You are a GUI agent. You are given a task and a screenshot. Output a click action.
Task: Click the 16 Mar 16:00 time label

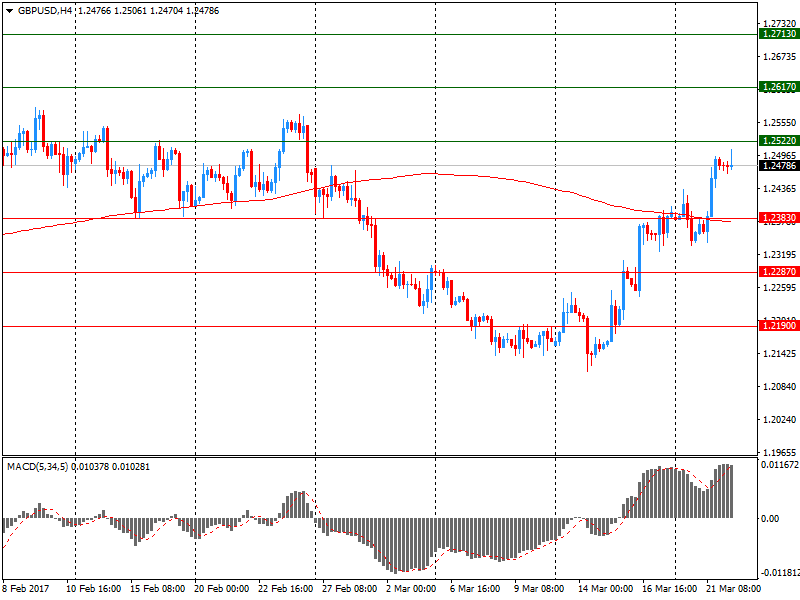click(x=669, y=589)
